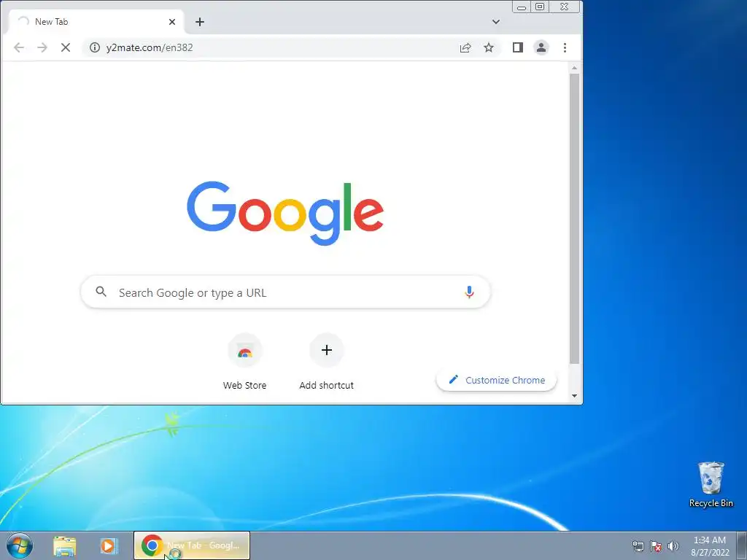Click the search magnifier icon
This screenshot has width=747, height=560.
(101, 292)
